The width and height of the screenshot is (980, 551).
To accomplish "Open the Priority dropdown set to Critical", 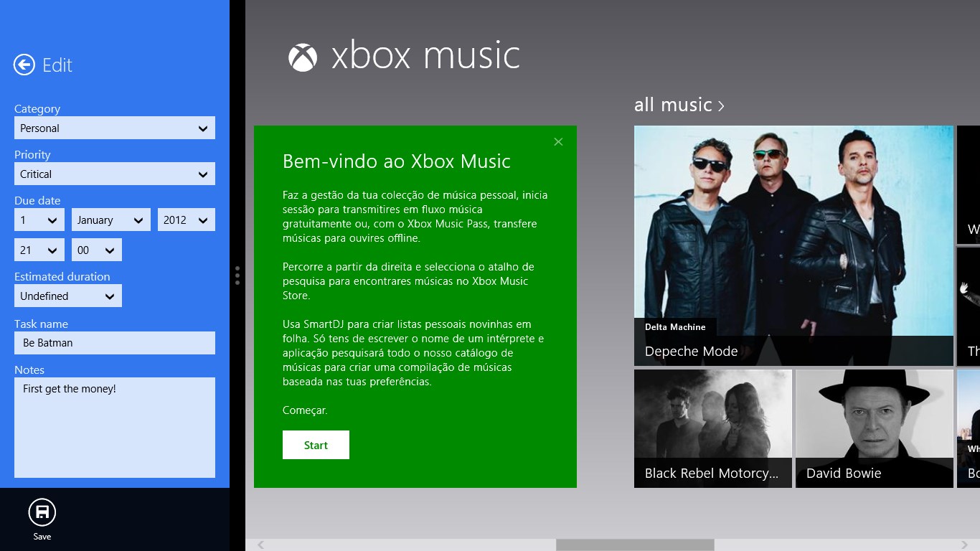I will (115, 174).
